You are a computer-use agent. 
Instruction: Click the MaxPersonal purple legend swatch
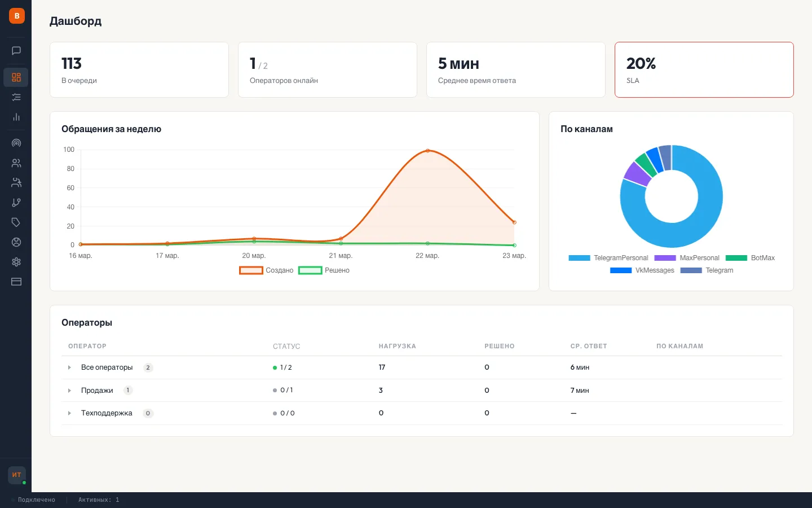(665, 258)
